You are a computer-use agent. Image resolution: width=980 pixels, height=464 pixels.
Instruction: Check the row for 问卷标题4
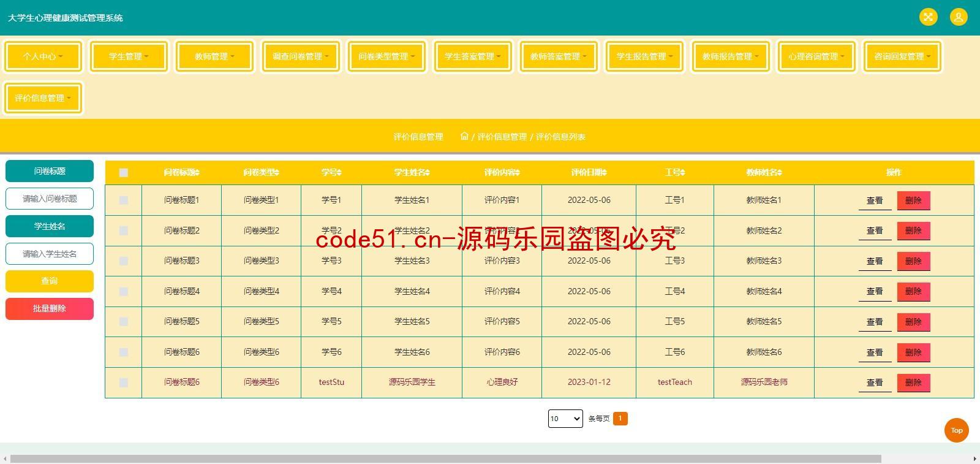point(124,292)
